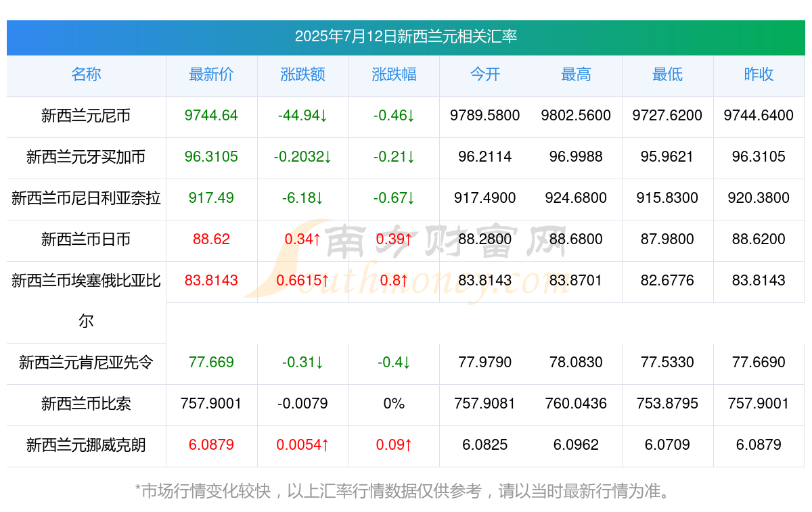Click the previous close 9744.6400
This screenshot has height=512, width=812.
759,116
